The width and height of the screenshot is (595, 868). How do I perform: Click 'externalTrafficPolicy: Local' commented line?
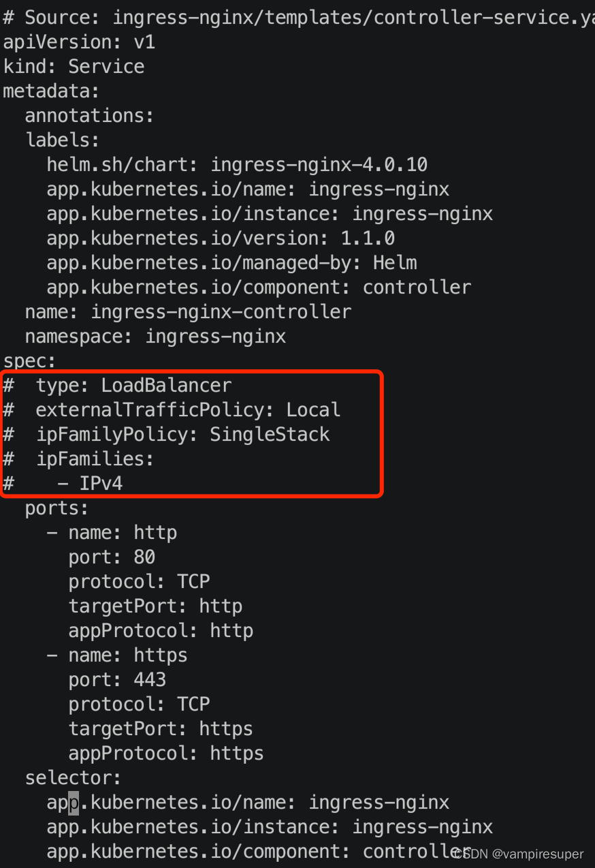click(172, 410)
